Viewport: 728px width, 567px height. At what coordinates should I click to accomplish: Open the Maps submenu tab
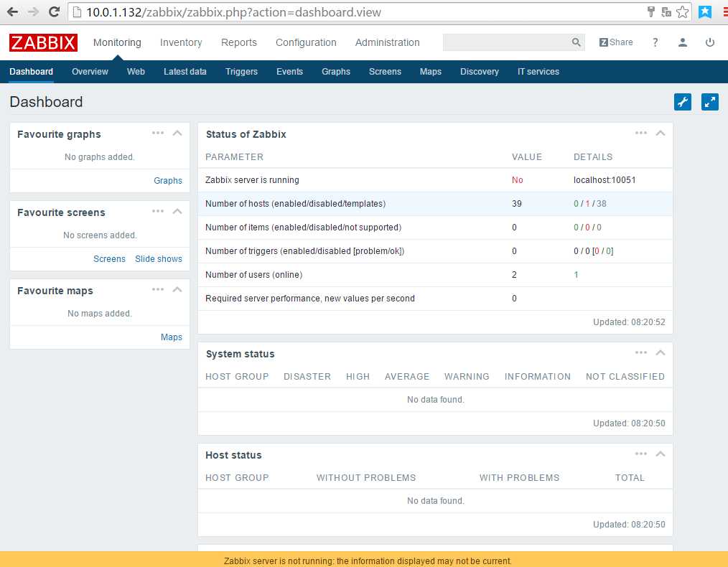[430, 72]
